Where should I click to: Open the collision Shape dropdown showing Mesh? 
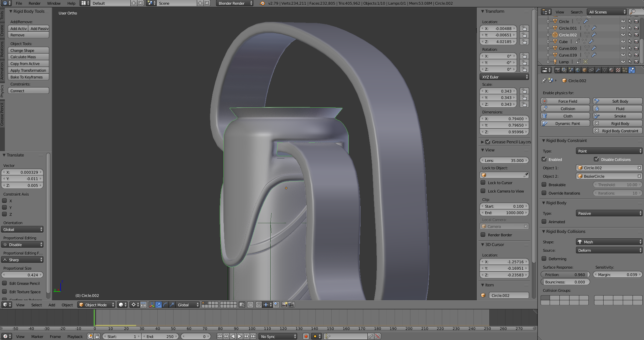609,242
